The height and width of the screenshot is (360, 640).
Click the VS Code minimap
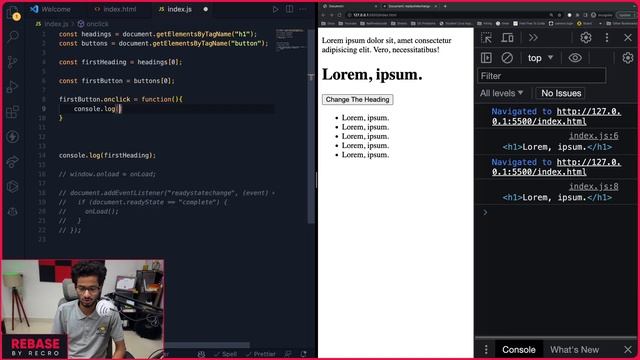click(290, 40)
